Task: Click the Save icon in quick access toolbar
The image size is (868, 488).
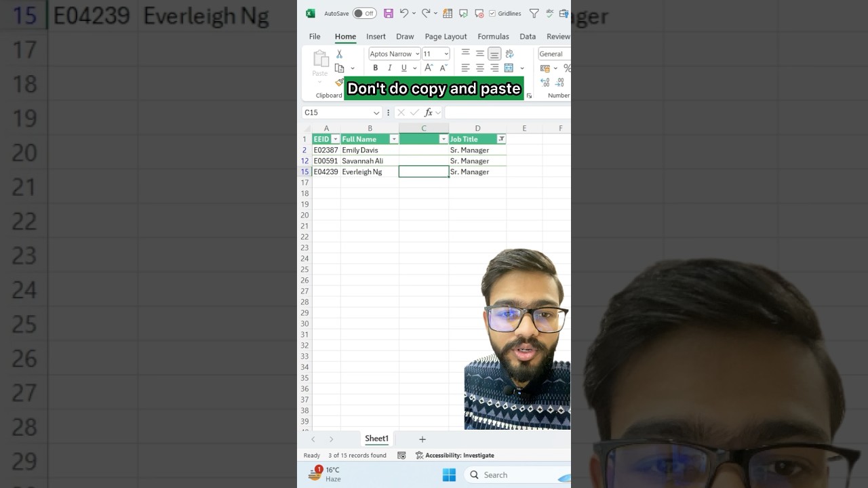Action: (389, 13)
